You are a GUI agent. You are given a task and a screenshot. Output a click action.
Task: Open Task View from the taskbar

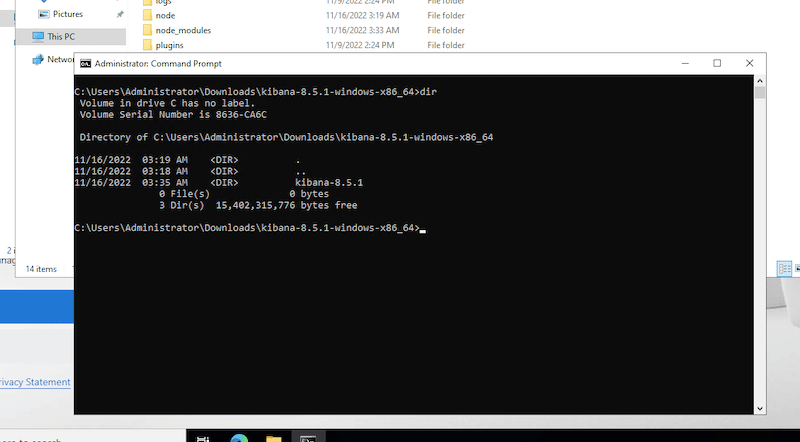[x=203, y=438]
